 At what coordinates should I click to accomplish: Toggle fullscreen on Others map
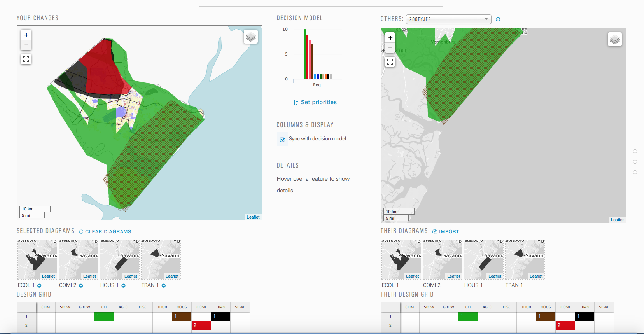click(390, 62)
